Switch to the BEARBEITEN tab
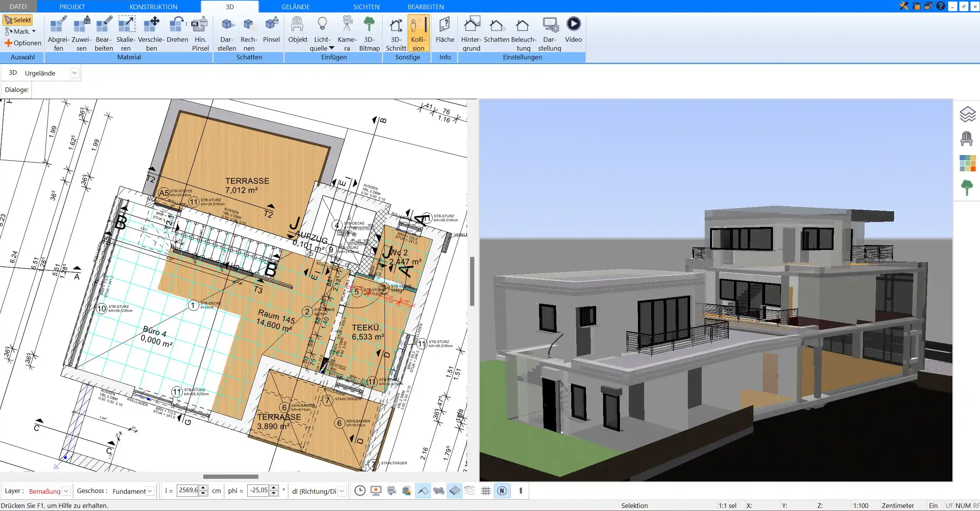Image resolution: width=980 pixels, height=511 pixels. [426, 7]
